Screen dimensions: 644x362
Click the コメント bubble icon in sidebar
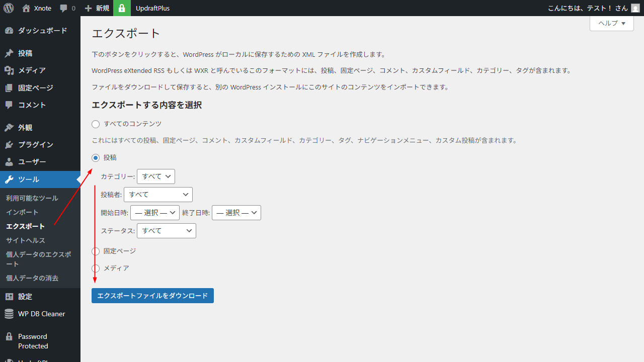pyautogui.click(x=9, y=105)
